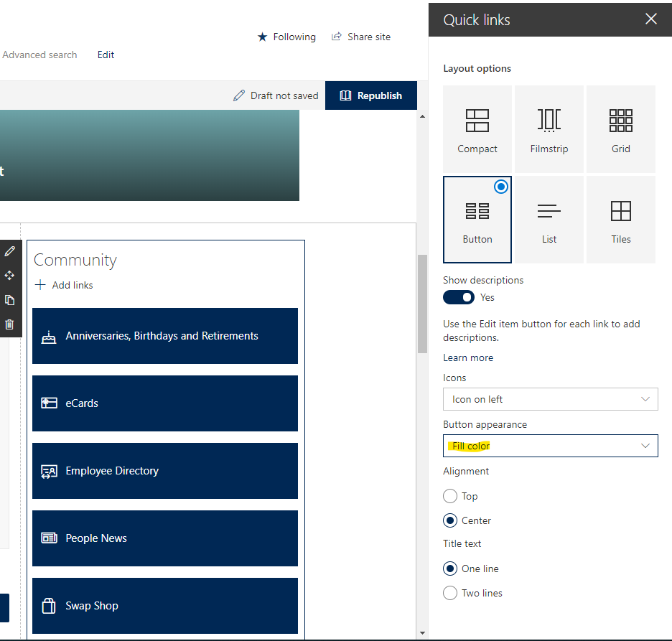Viewport: 672px width, 641px height.
Task: Click the page scrollbar down arrow
Action: [x=423, y=633]
